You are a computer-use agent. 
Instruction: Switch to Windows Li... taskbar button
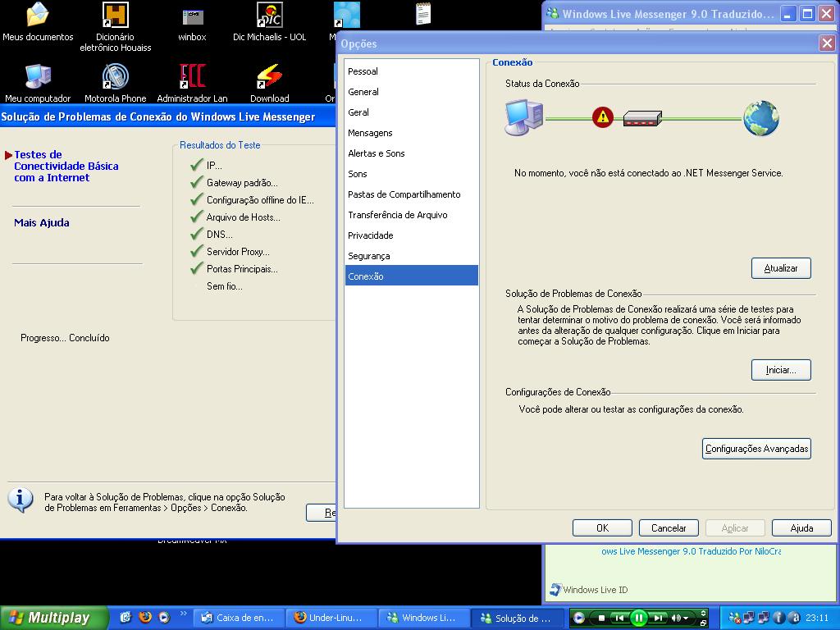(x=424, y=618)
